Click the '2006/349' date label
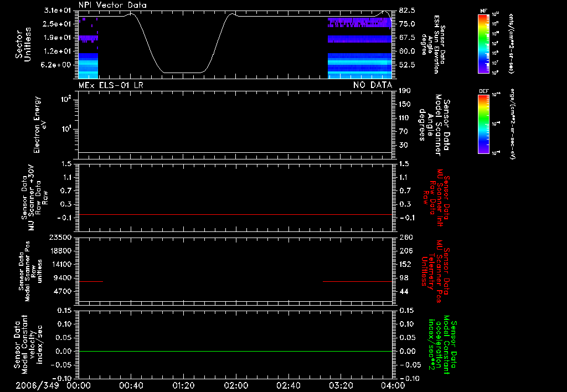 point(37,385)
